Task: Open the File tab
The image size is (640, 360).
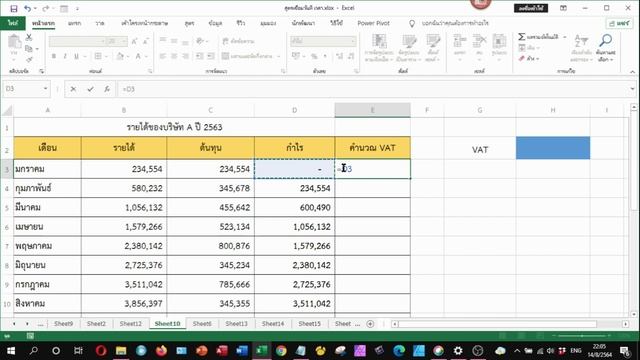Action: tap(13, 23)
